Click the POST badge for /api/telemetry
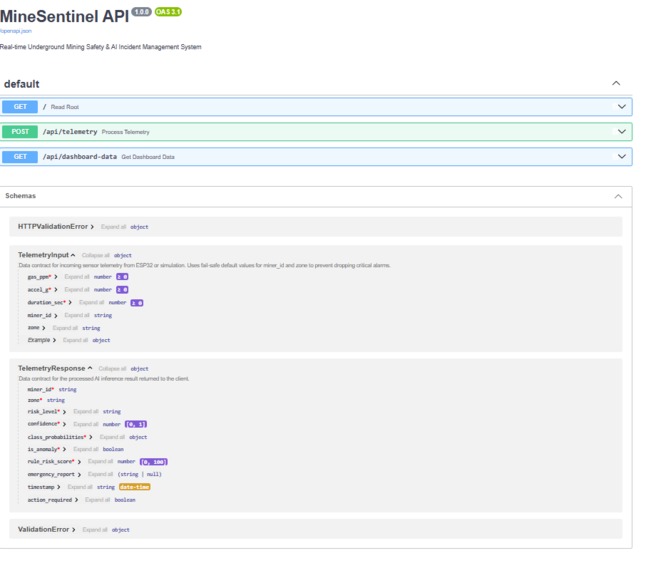The height and width of the screenshot is (573, 651). [20, 132]
